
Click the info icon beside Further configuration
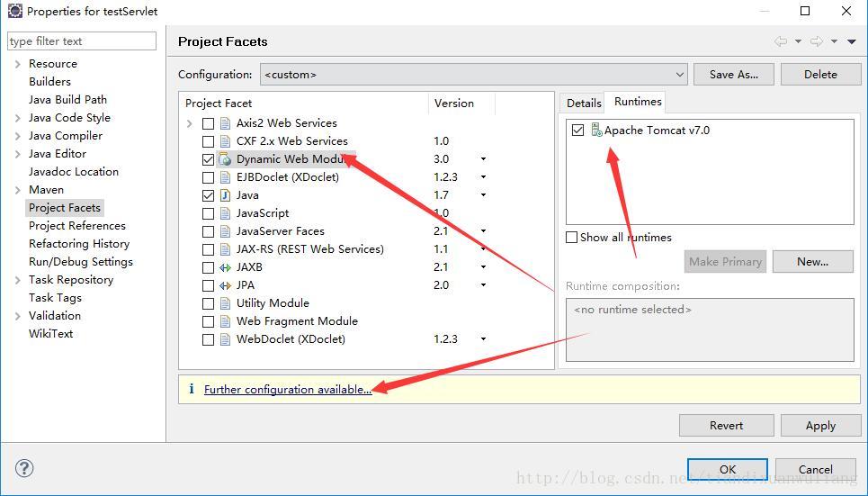click(x=191, y=389)
